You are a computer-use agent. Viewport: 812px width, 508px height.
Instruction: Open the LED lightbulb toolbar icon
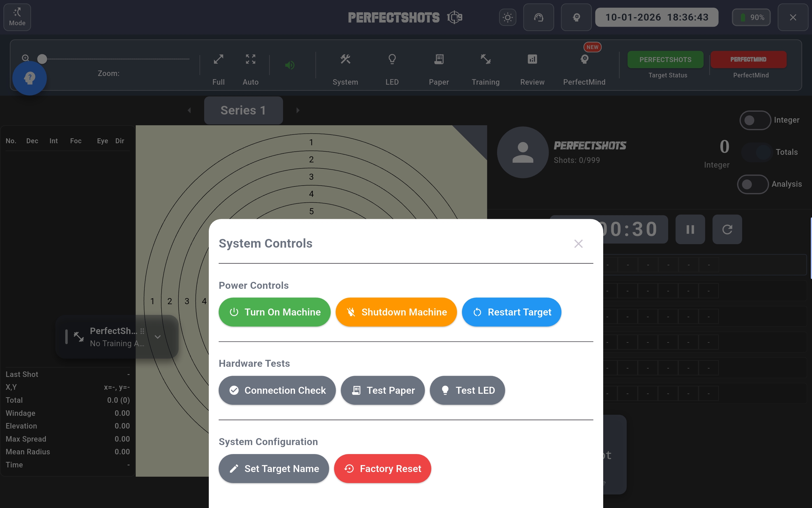392,60
